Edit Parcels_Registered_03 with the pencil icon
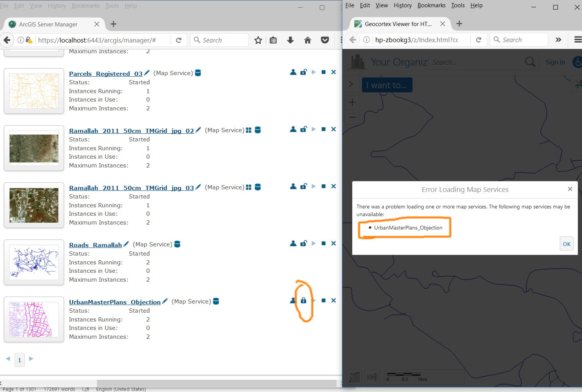Viewport: 582px width, 392px height. pos(147,73)
